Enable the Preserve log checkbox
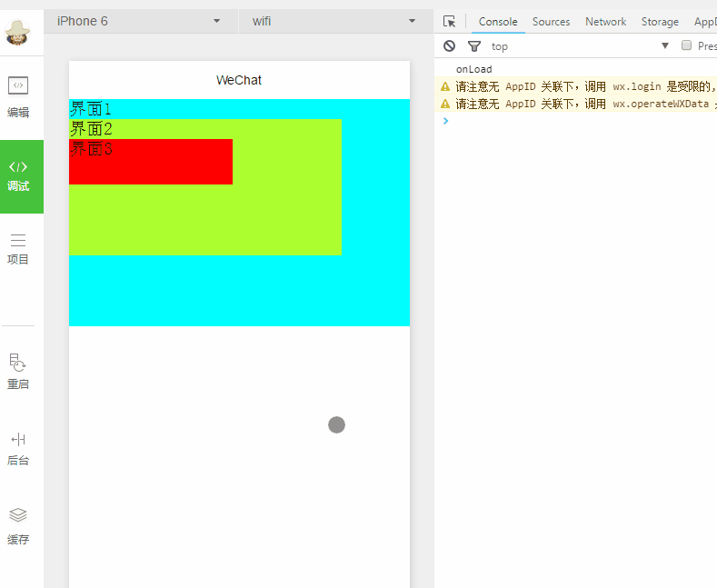The image size is (717, 588). (687, 45)
